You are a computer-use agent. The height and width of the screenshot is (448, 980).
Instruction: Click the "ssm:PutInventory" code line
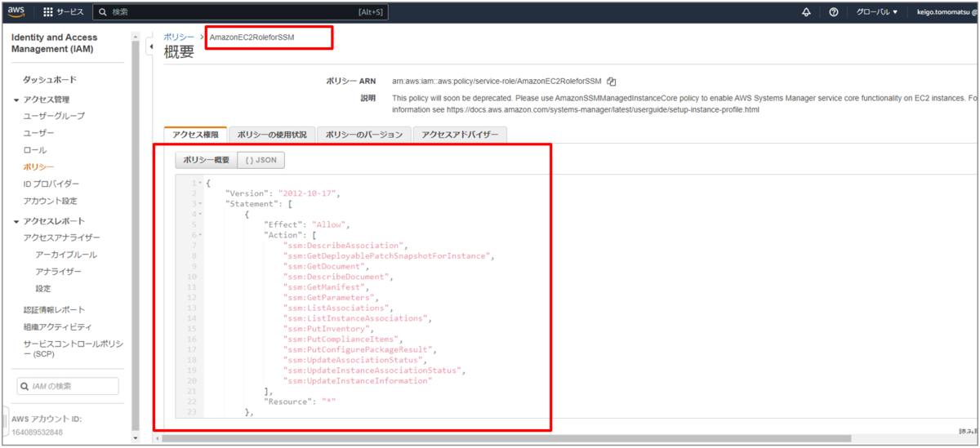click(x=328, y=330)
